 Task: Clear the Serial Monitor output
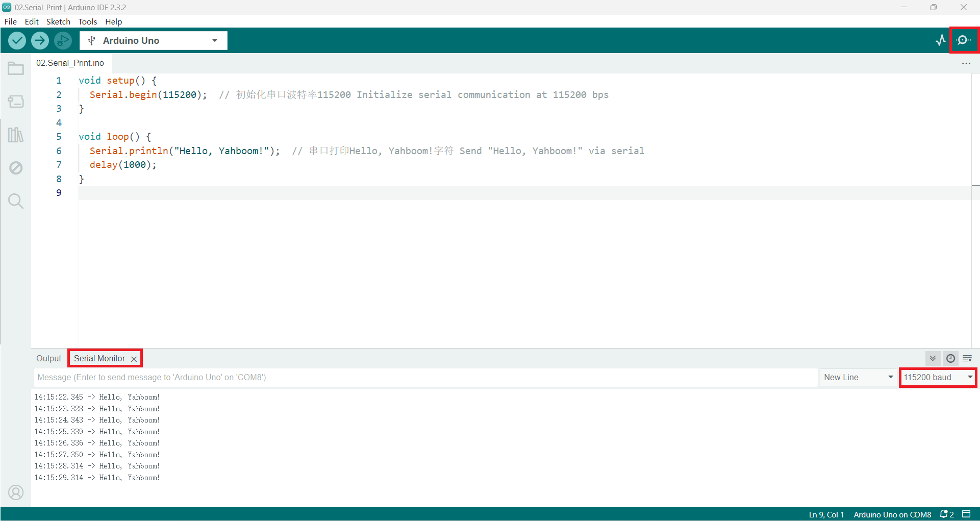pos(967,358)
